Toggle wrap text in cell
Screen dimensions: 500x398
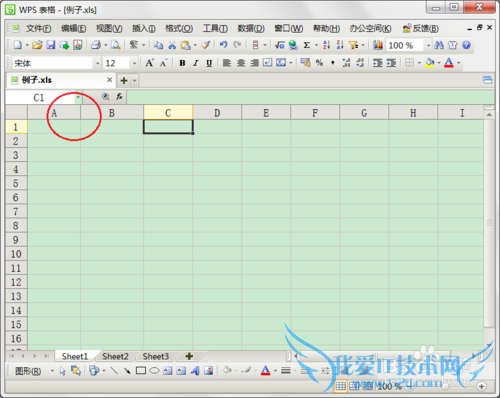pos(268,63)
